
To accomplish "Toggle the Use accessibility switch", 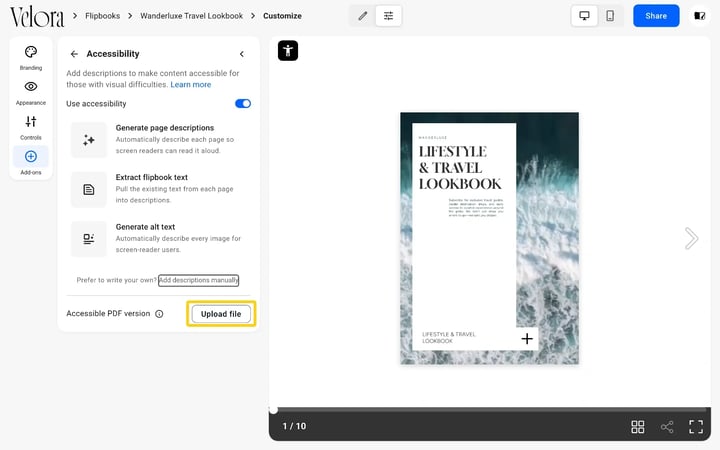I will click(x=243, y=103).
